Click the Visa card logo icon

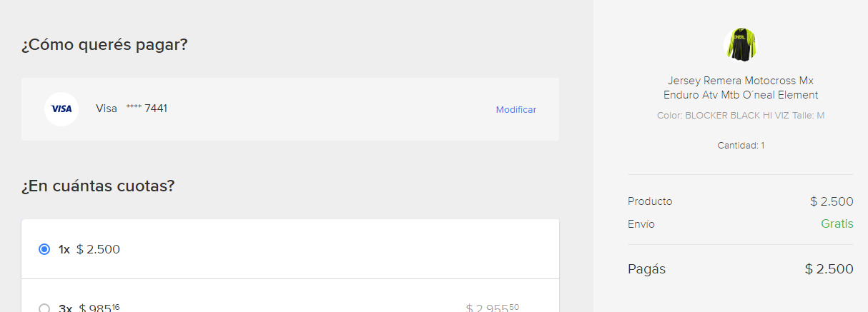coord(61,109)
